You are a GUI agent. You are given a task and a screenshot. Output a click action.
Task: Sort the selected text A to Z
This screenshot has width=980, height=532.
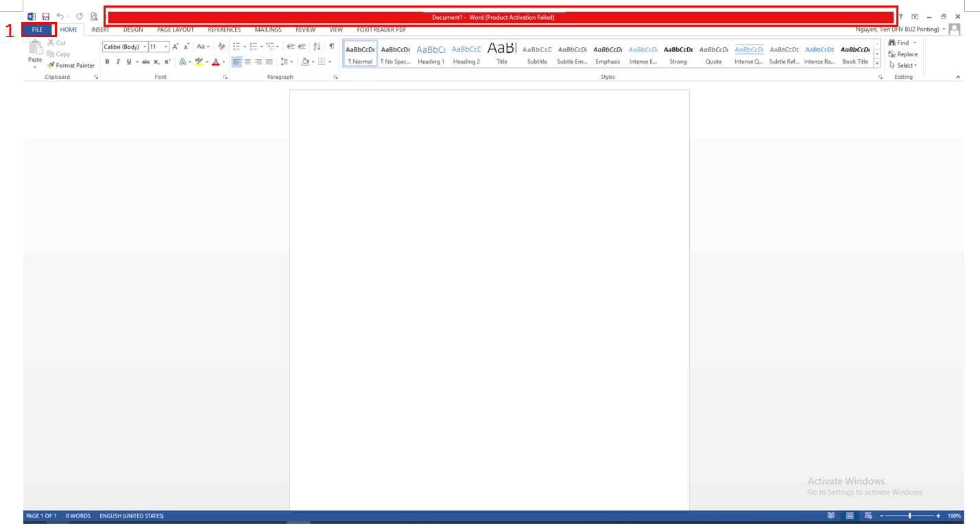coord(317,47)
